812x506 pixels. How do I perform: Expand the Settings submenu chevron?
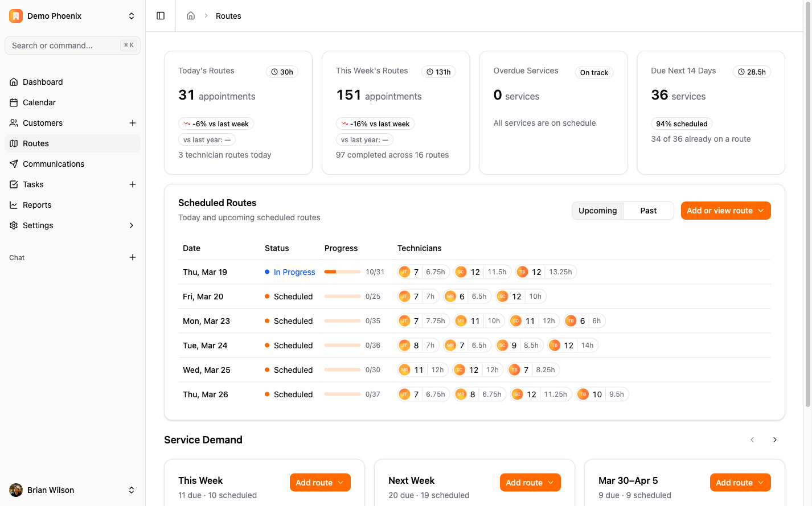pyautogui.click(x=132, y=225)
